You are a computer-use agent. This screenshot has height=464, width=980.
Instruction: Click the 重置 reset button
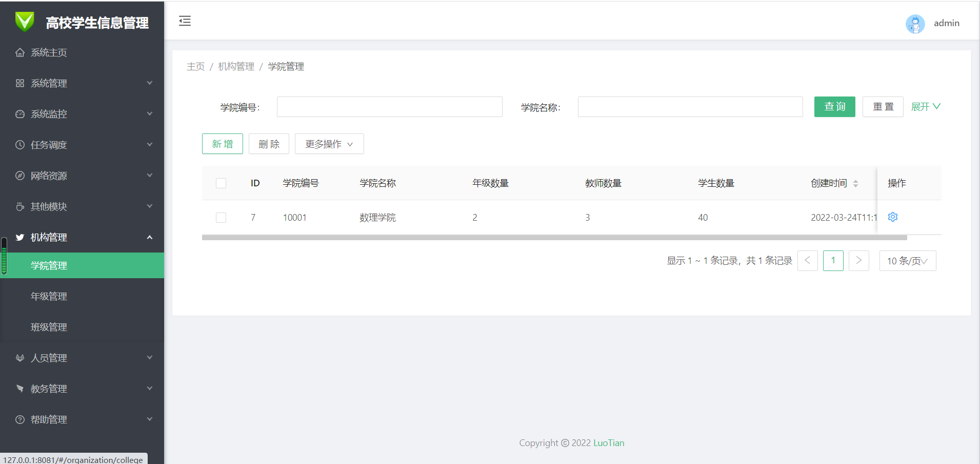click(x=883, y=107)
